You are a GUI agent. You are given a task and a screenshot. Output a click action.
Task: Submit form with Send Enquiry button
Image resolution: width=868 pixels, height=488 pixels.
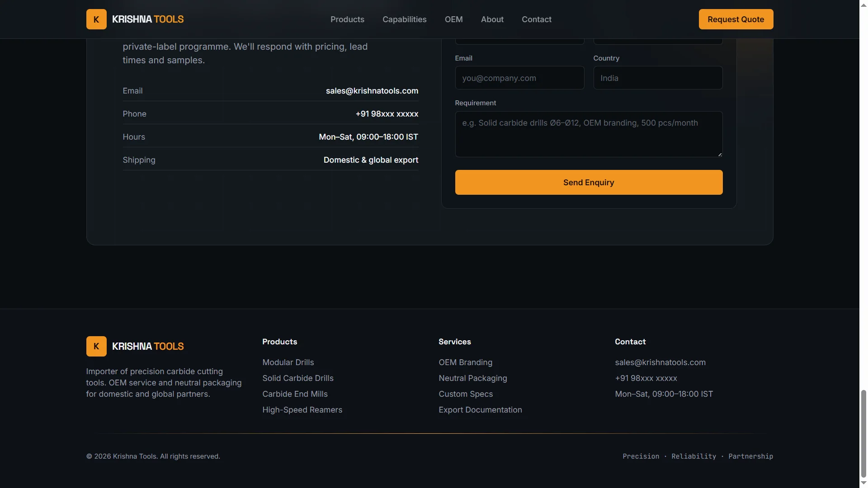(589, 183)
